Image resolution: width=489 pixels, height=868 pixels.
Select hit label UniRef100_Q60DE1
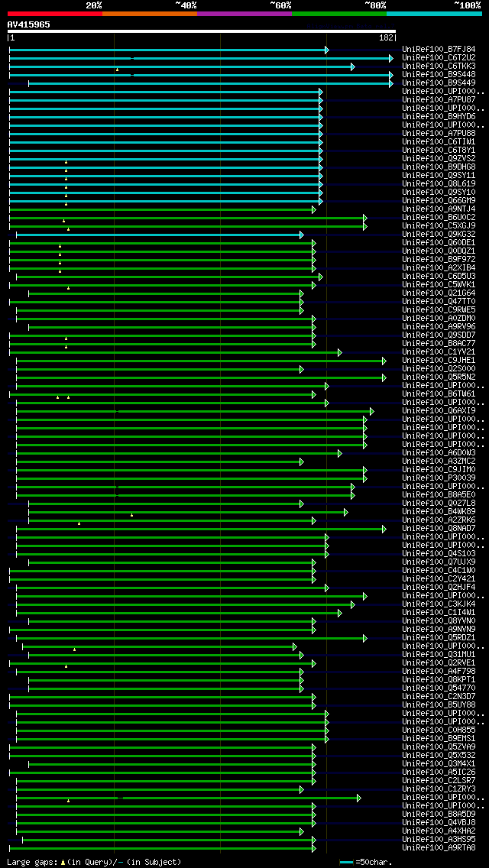tap(439, 242)
